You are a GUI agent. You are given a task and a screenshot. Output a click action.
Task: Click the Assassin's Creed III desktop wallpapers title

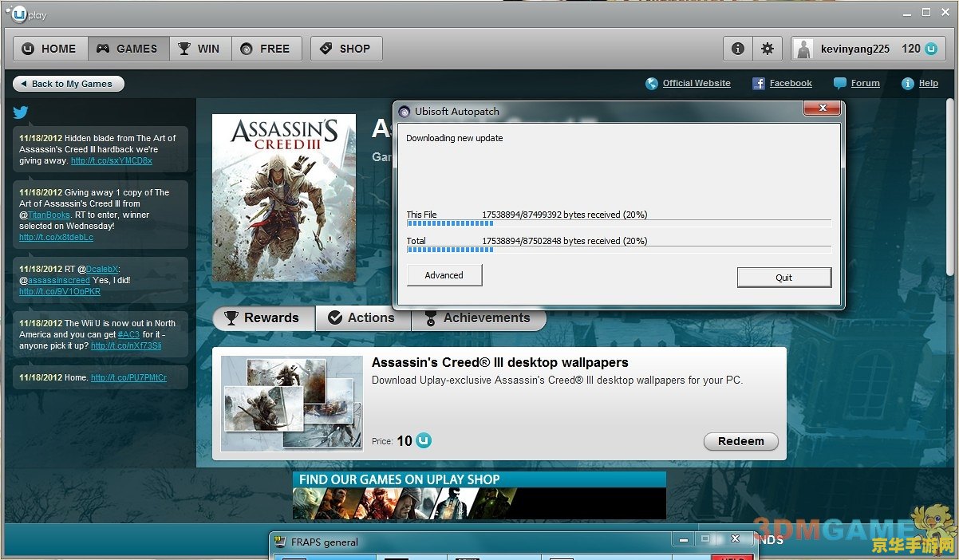500,362
